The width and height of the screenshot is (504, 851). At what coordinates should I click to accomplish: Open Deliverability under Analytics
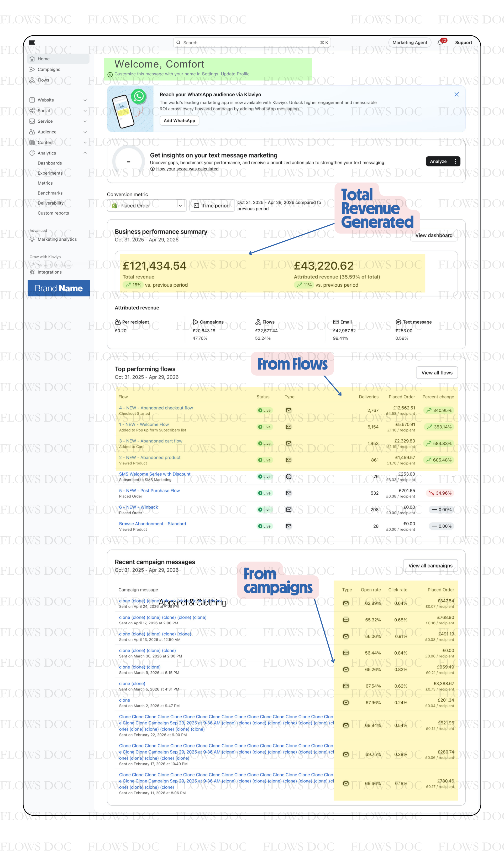(x=51, y=203)
